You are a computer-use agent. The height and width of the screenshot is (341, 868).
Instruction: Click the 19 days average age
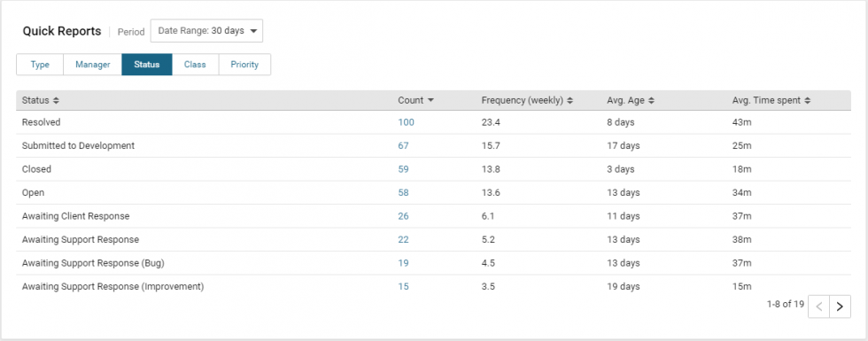pos(624,287)
